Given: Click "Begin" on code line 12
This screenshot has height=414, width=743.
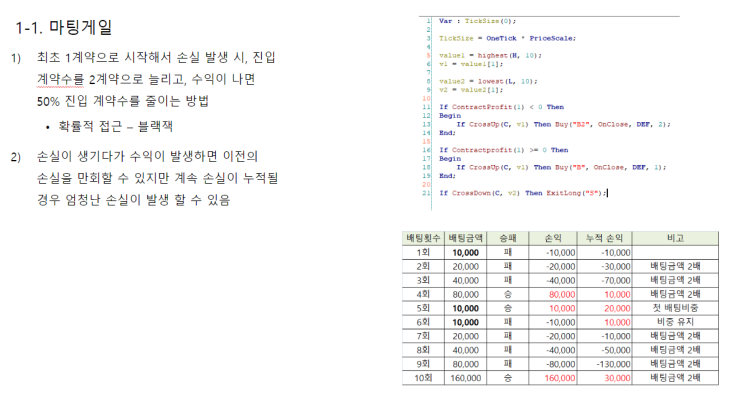Looking at the screenshot, I should click(450, 116).
